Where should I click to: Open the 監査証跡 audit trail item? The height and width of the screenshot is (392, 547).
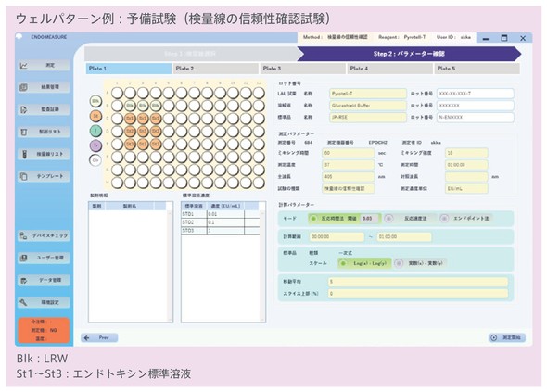[x=44, y=109]
